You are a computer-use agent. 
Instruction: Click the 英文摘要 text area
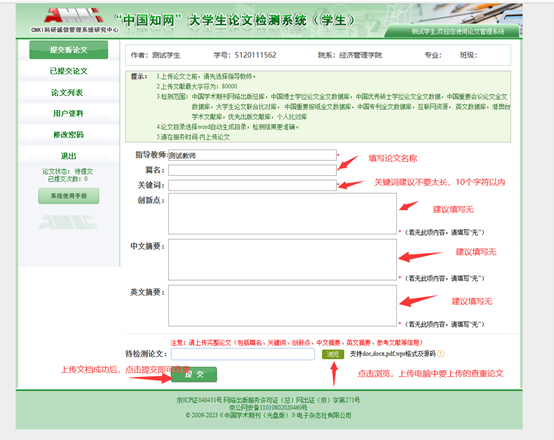pyautogui.click(x=282, y=306)
